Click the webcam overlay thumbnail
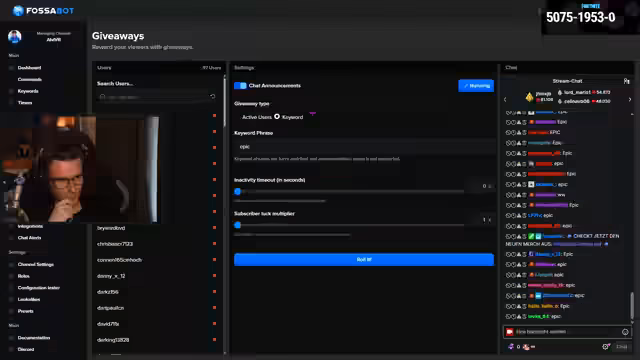Viewport: 640px width, 360px height. pos(80,169)
